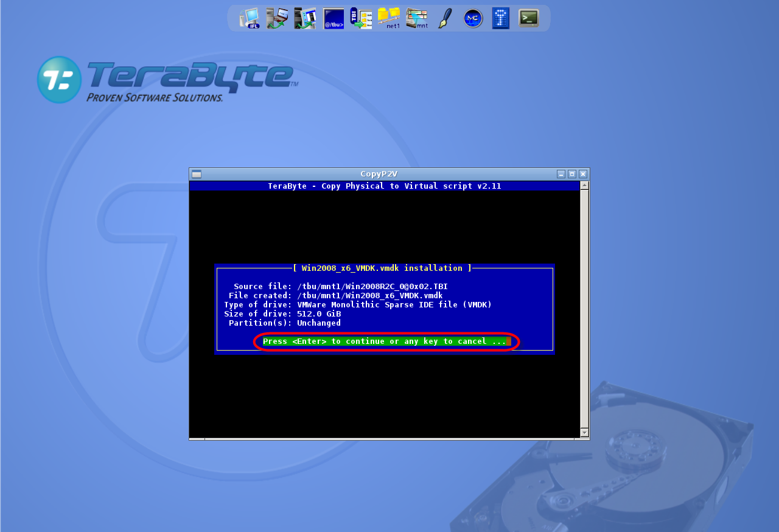The image size is (779, 532).
Task: Click the CopyP2V vertical scrollbar track
Action: (584, 309)
